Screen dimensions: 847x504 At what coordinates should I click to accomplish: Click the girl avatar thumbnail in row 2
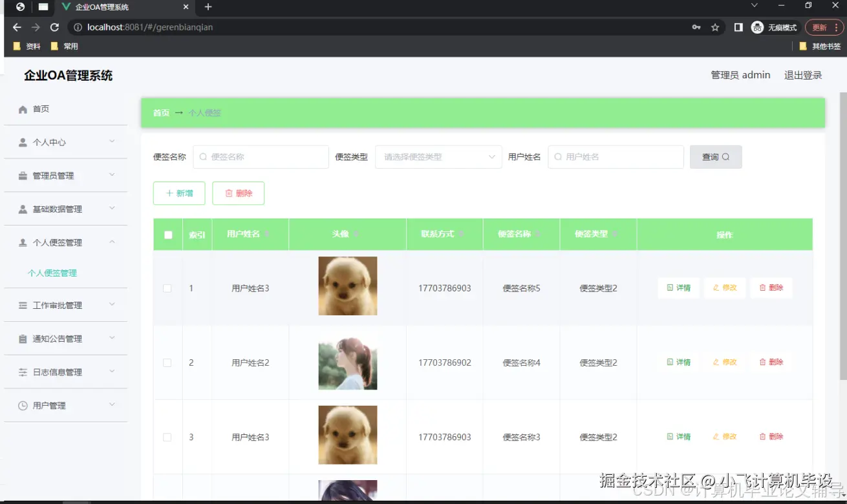click(x=348, y=361)
